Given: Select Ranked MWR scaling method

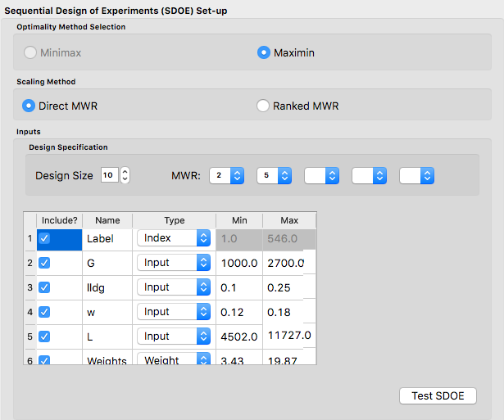Looking at the screenshot, I should click(263, 106).
